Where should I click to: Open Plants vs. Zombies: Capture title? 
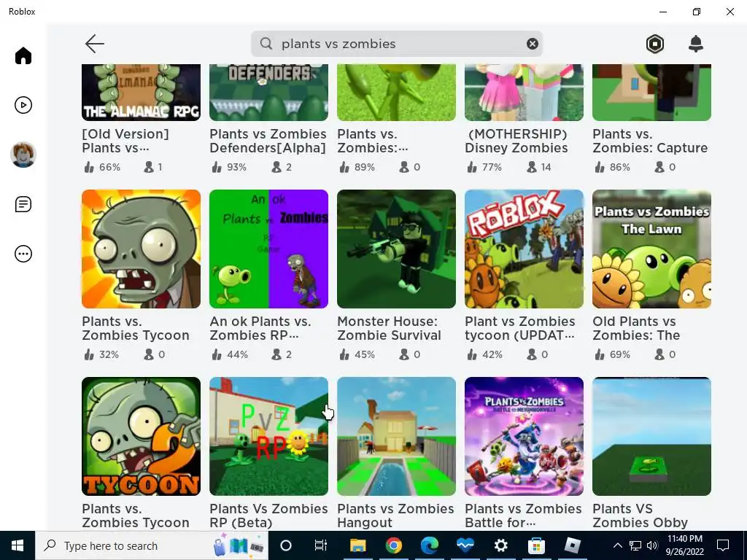(x=650, y=141)
